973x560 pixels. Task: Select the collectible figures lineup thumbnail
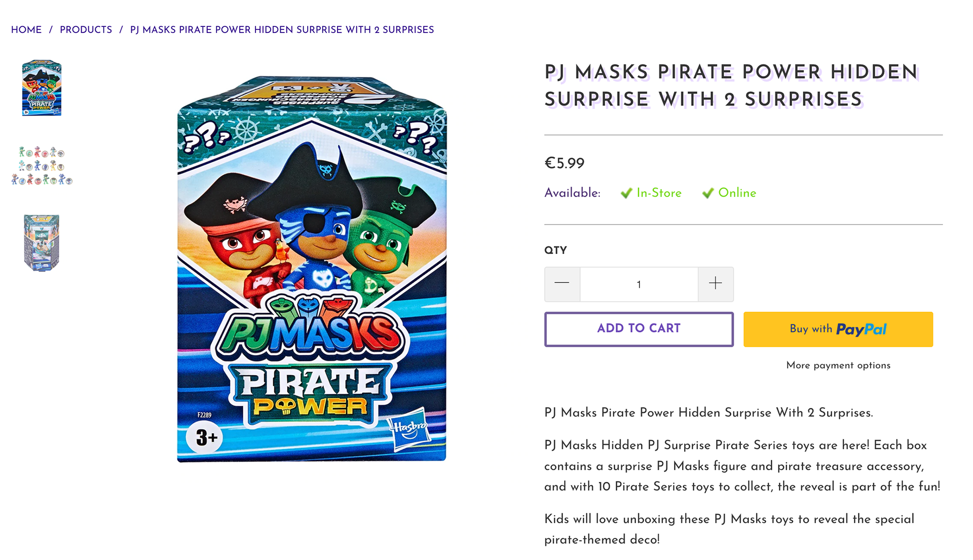[42, 166]
